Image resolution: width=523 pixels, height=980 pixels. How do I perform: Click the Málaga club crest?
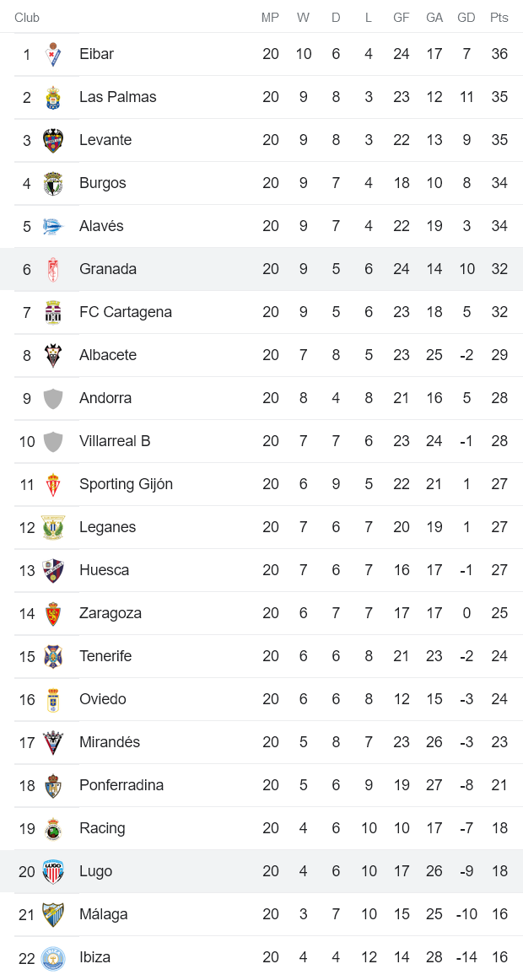click(x=51, y=913)
